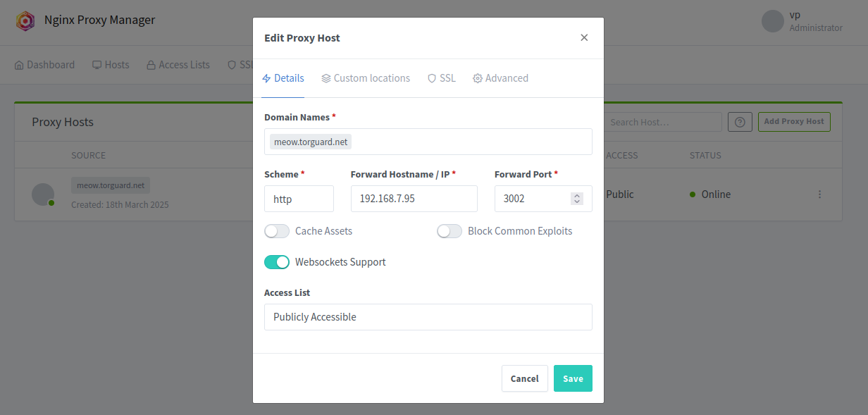This screenshot has height=415, width=868.
Task: Open the Dashboard navigation icon
Action: [x=19, y=64]
